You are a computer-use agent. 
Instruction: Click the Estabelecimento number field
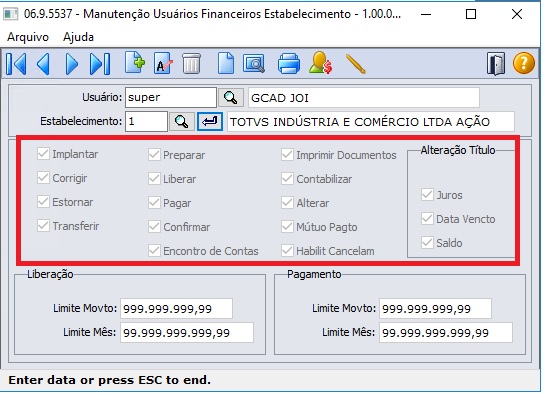pos(146,121)
